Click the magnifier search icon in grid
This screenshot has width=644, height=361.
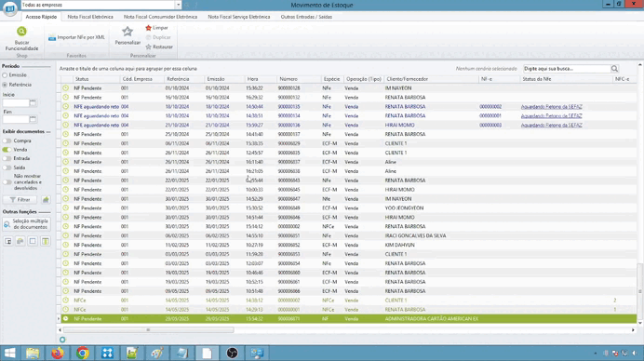[614, 69]
